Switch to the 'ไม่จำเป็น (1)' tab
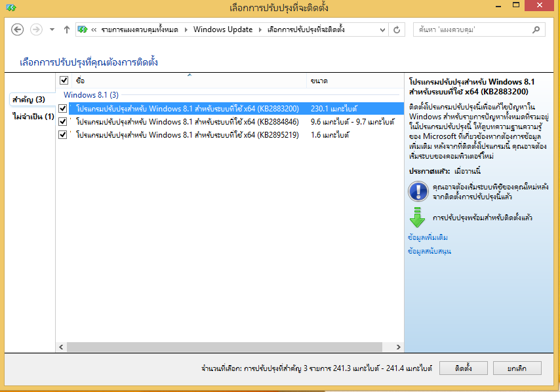This screenshot has height=392, width=560. pos(33,117)
